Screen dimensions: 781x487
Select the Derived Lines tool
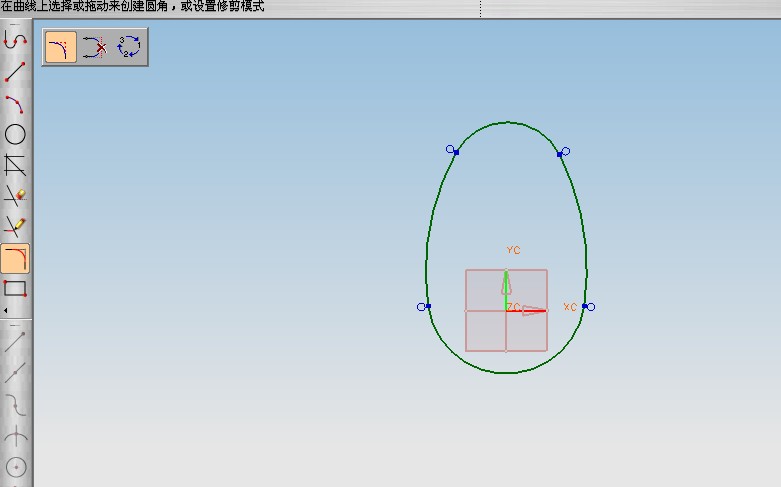15,165
